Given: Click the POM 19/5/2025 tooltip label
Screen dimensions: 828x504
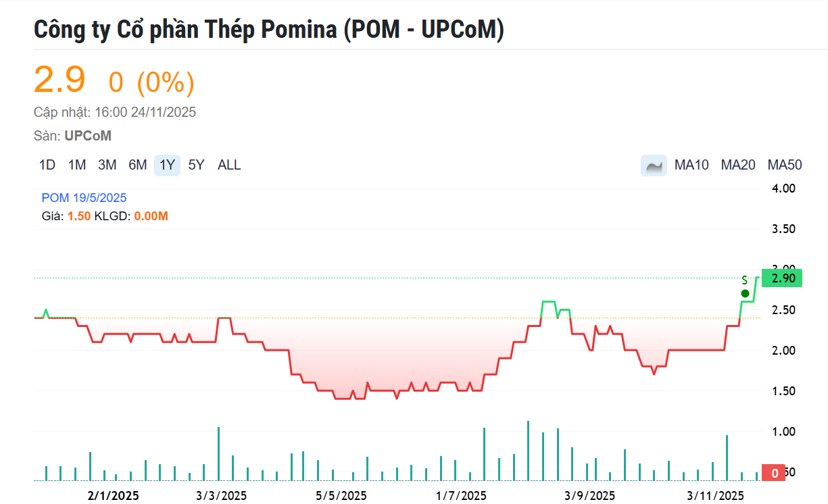Looking at the screenshot, I should (84, 198).
